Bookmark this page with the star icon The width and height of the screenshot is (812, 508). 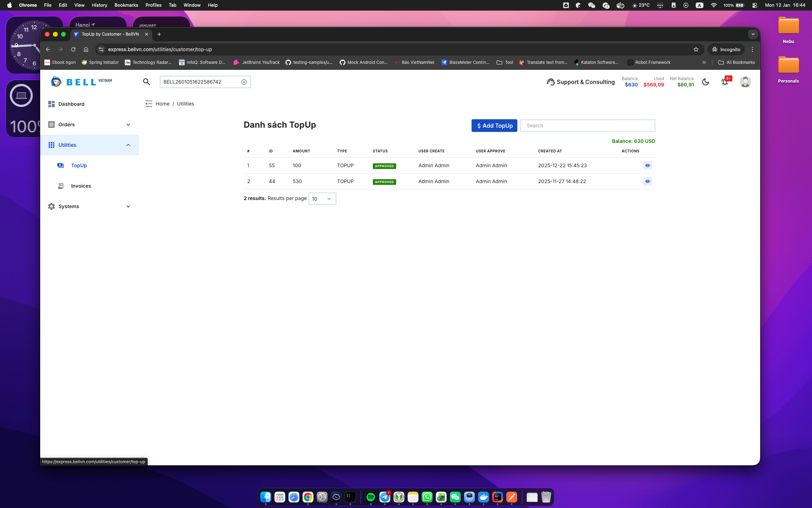(x=696, y=49)
